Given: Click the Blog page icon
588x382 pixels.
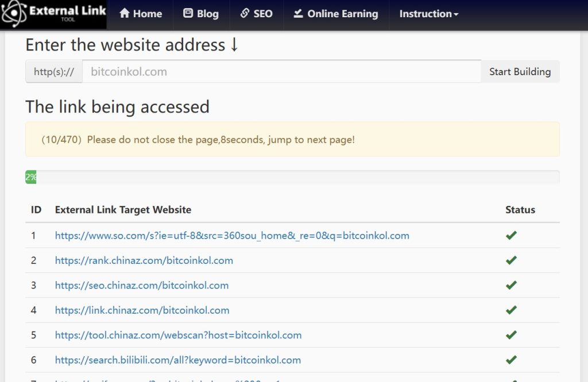Looking at the screenshot, I should [x=188, y=14].
